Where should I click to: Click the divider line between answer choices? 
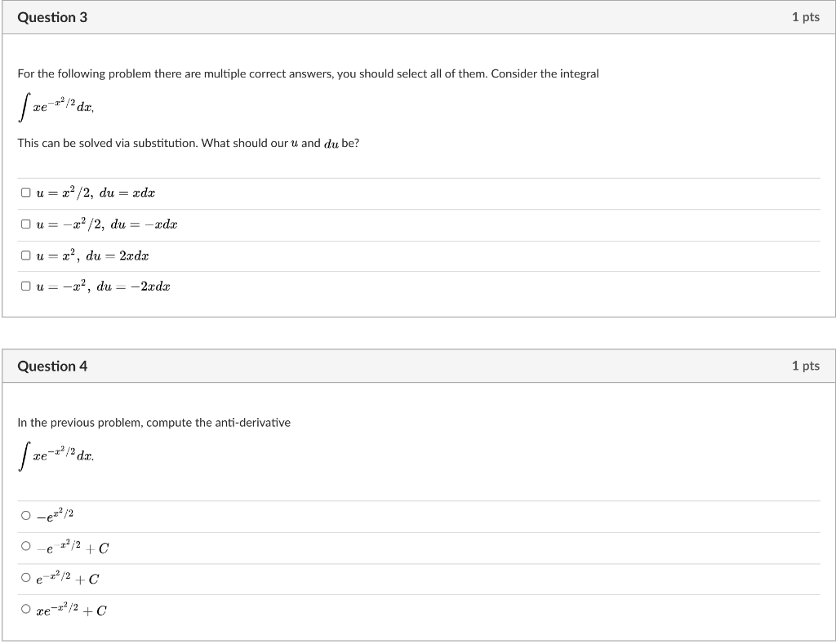[418, 207]
